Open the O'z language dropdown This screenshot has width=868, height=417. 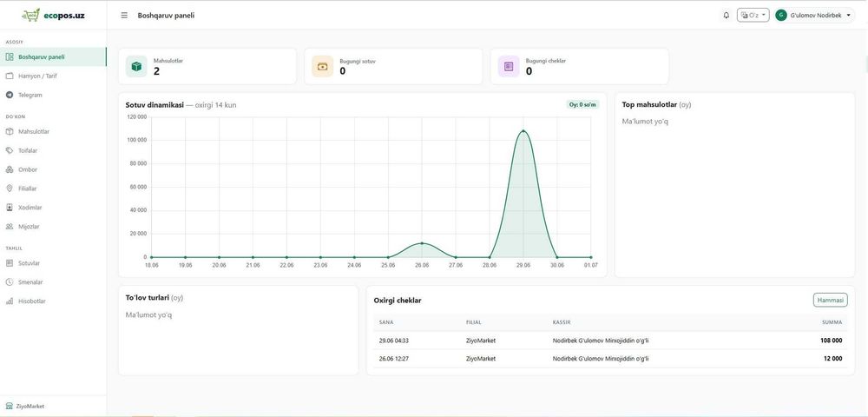point(753,16)
